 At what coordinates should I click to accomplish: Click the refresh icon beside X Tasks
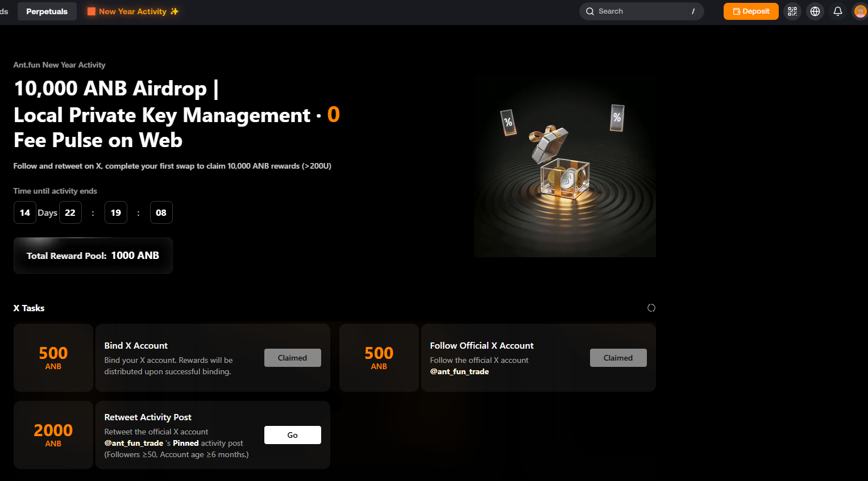pyautogui.click(x=651, y=308)
